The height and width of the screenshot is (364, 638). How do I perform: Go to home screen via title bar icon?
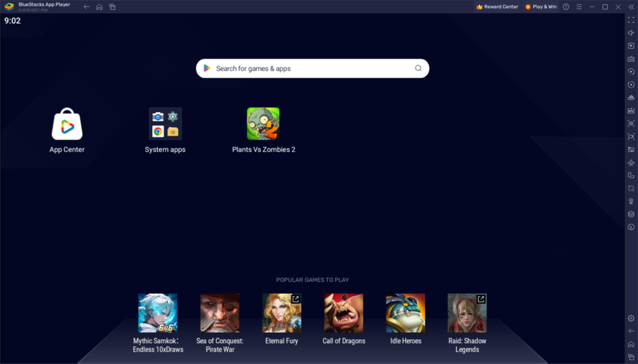point(99,7)
